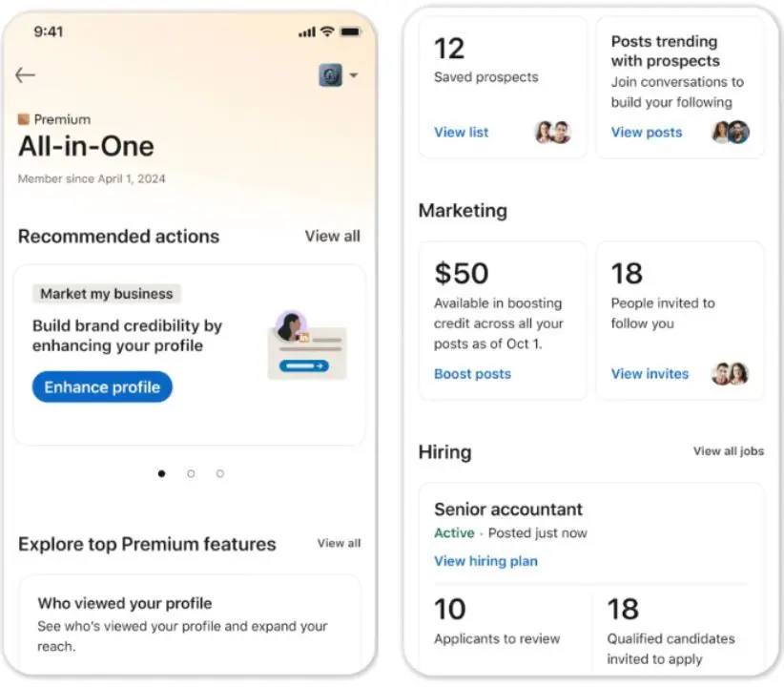This screenshot has height=687, width=784.
Task: View all top Premium features
Action: tap(339, 543)
